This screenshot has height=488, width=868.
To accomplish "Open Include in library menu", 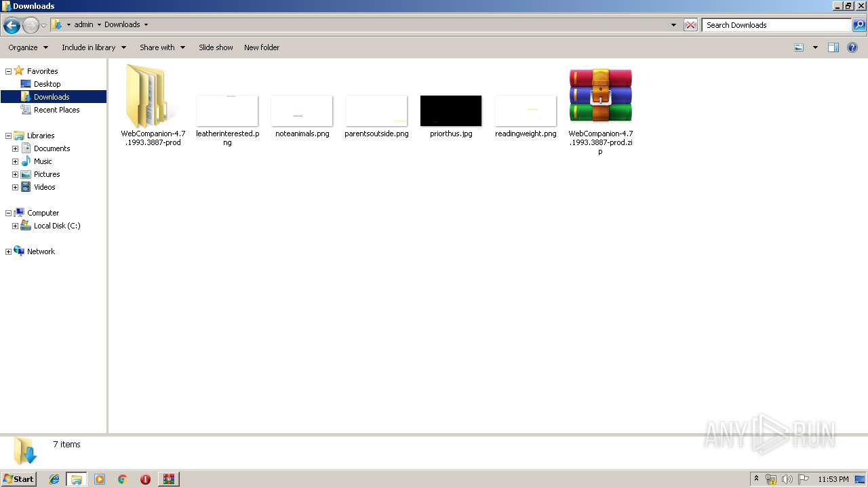I will [x=94, y=47].
